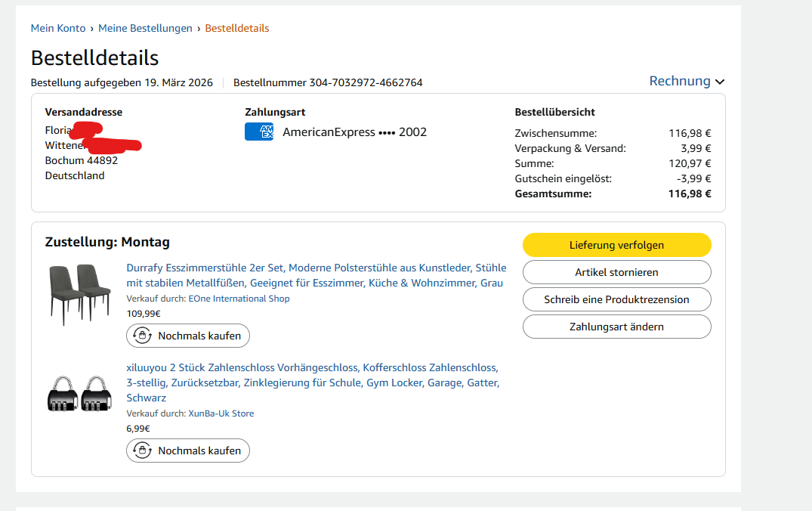This screenshot has height=511, width=812.
Task: Reorder the chairs with Nochmals kaufen
Action: (x=199, y=336)
